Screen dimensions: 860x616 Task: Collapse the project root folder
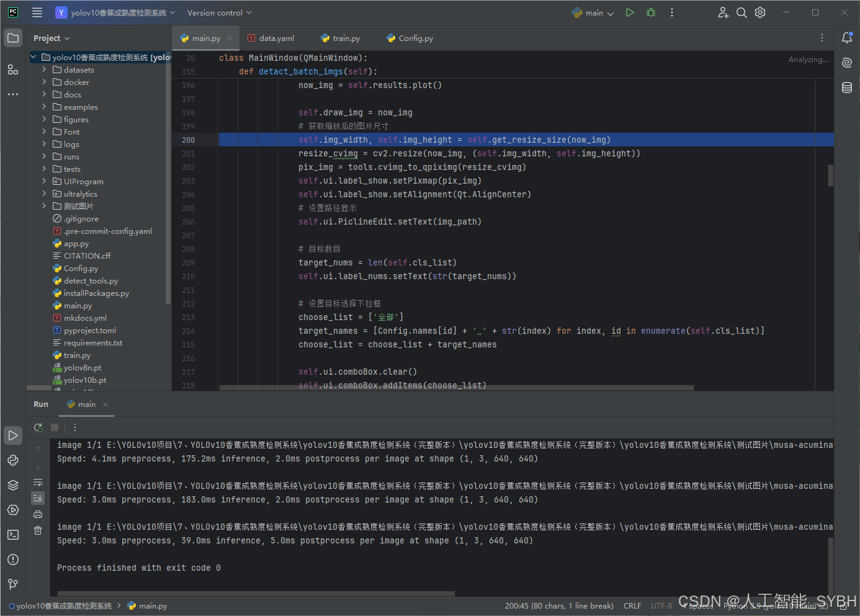tap(34, 57)
